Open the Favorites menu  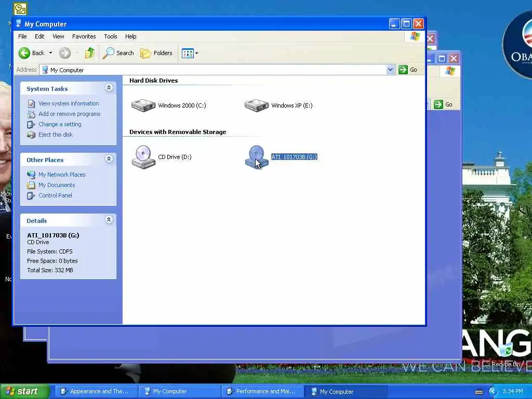[84, 36]
